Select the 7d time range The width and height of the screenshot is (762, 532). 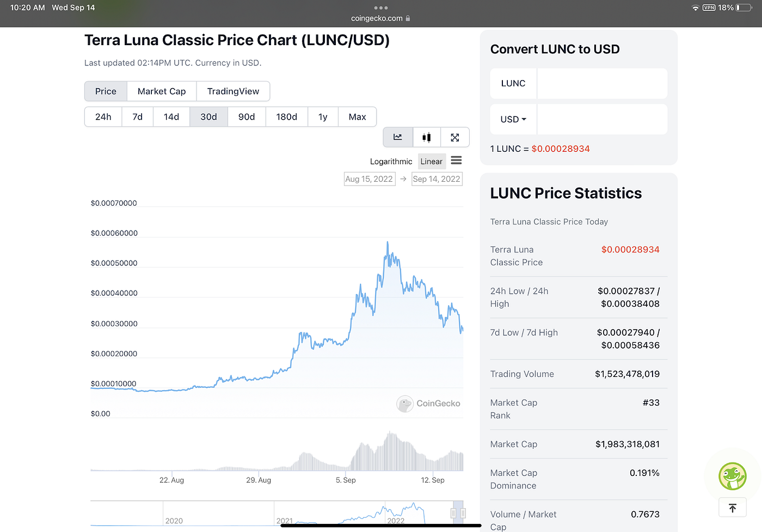[138, 117]
